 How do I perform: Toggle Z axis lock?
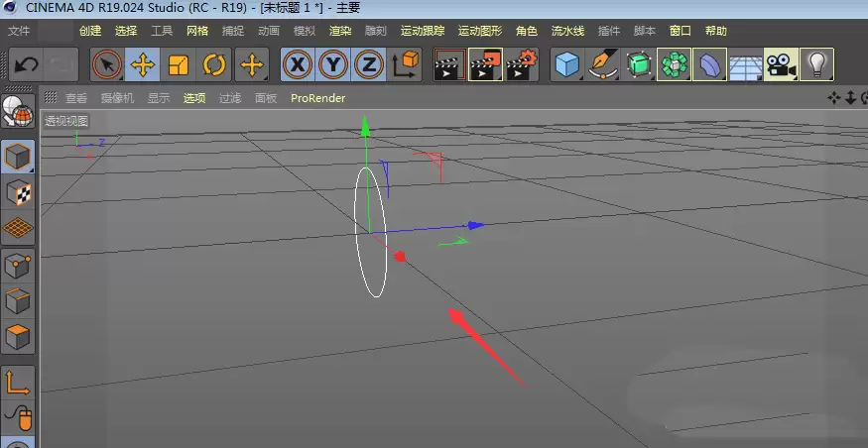(369, 65)
